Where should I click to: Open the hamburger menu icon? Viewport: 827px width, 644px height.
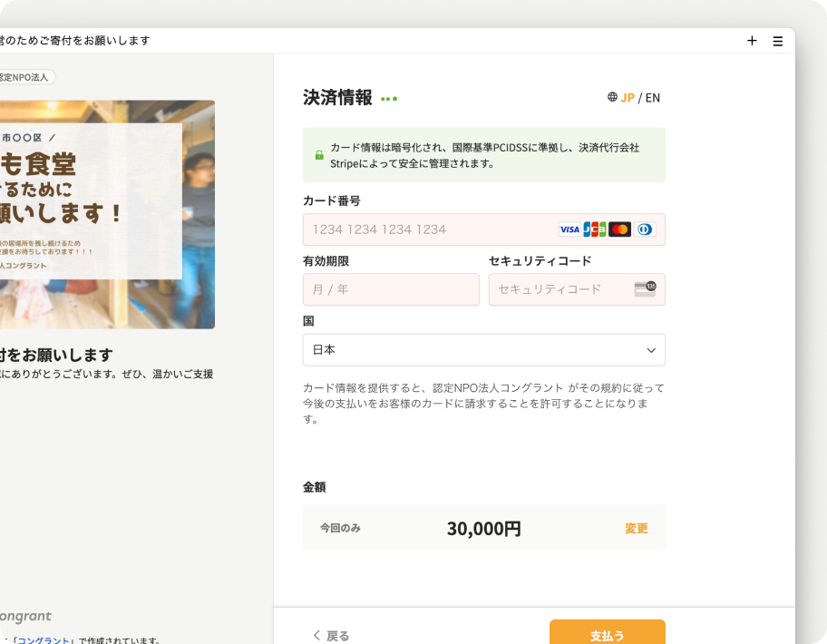tap(777, 41)
